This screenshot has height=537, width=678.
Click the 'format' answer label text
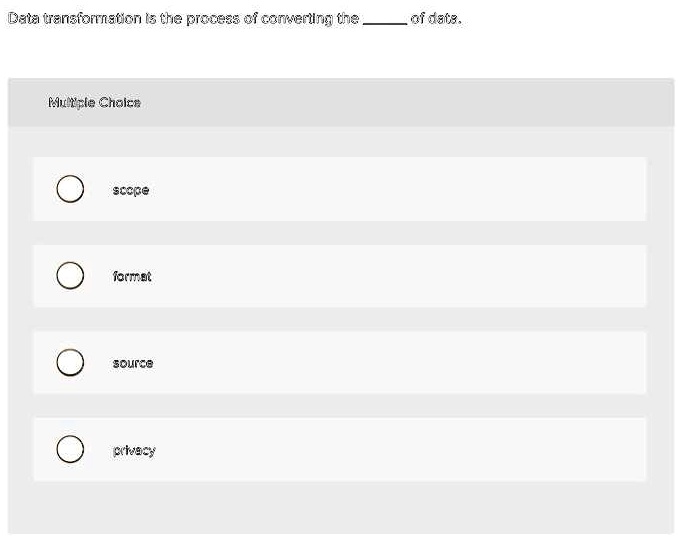pyautogui.click(x=132, y=276)
